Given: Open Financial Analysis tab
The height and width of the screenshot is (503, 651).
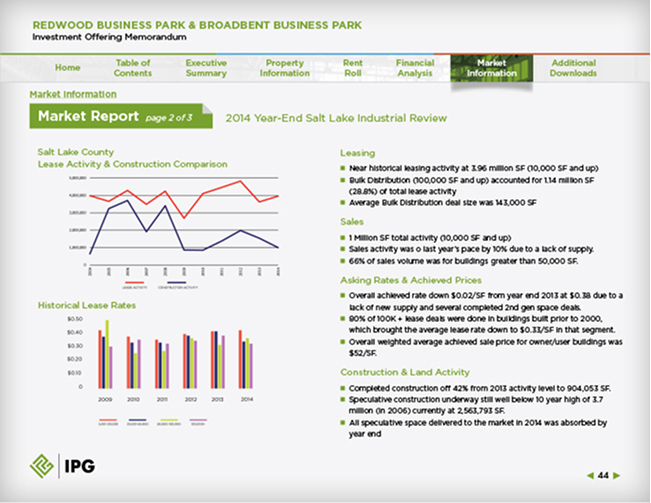Looking at the screenshot, I should coord(415,68).
